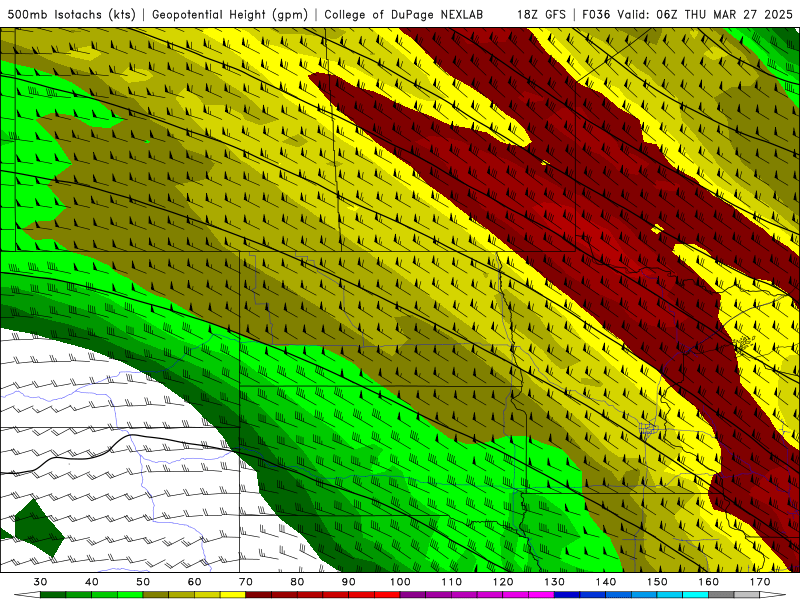The height and width of the screenshot is (600, 800).
Task: Click the 30 label on the color scale
Action: point(40,582)
